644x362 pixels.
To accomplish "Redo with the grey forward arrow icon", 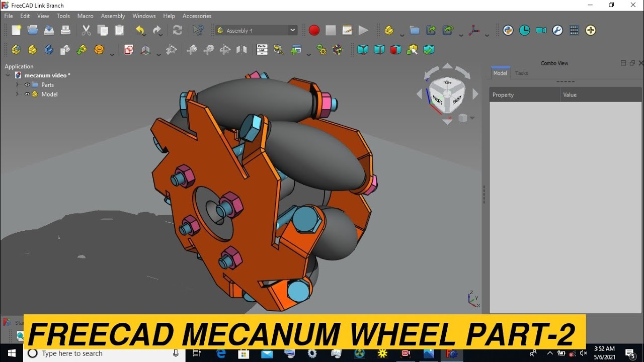I will 157,30.
